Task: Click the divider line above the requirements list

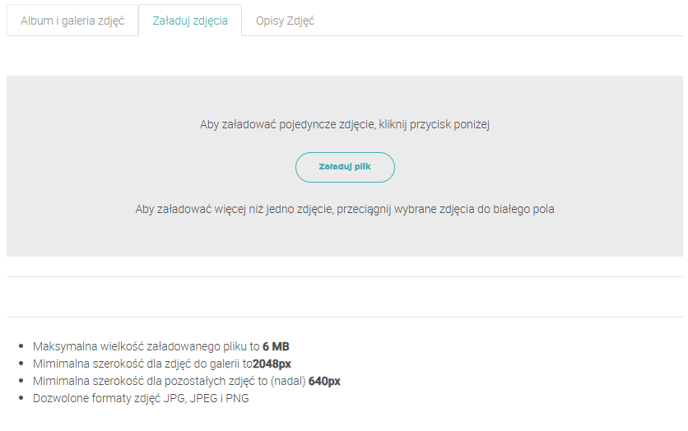Action: (344, 317)
